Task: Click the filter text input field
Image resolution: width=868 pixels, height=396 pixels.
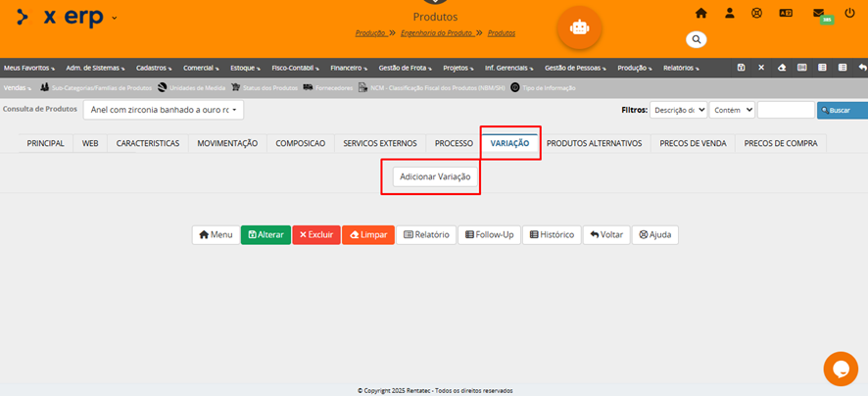Action: click(x=785, y=111)
